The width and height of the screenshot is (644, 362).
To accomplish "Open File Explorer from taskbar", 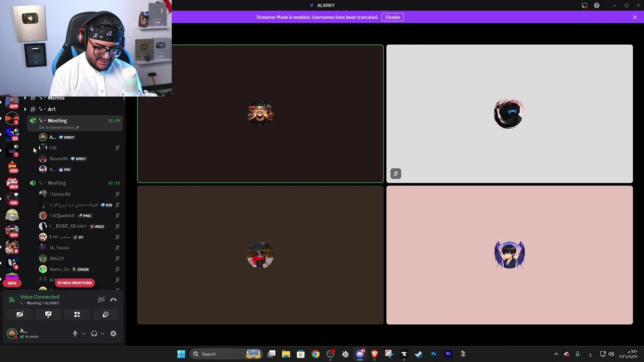I will tap(286, 354).
